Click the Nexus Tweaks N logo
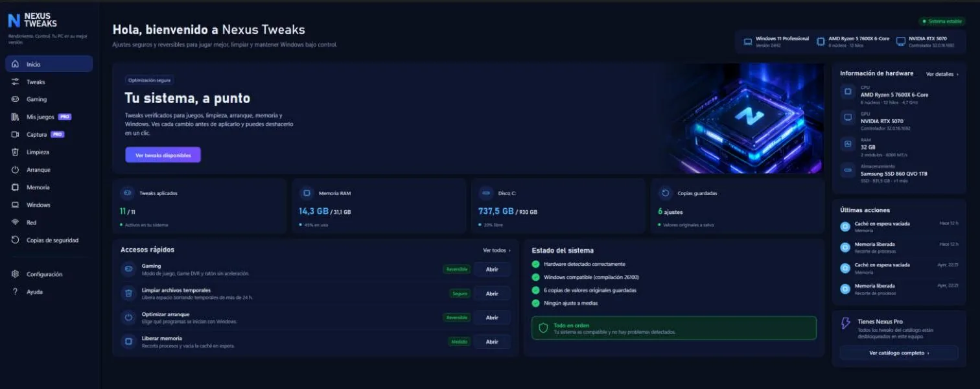The width and height of the screenshot is (980, 389). tap(14, 21)
